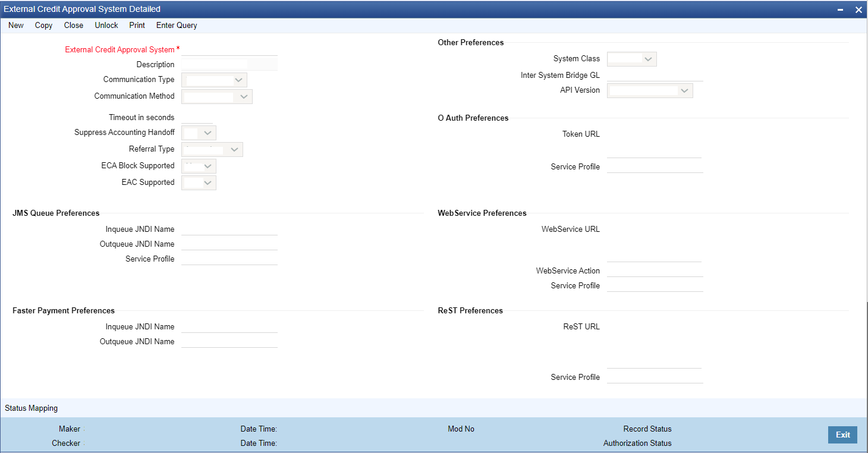Screen dimensions: 868x453
Task: Close window using the X icon
Action: pyautogui.click(x=858, y=10)
